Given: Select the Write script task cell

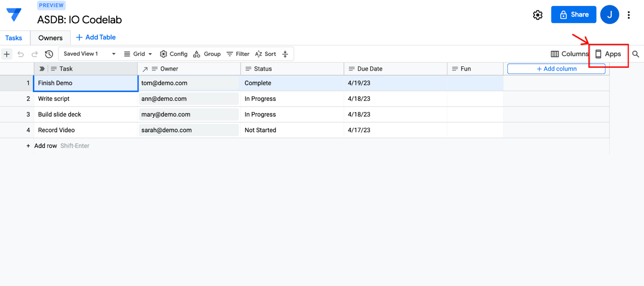Looking at the screenshot, I should coord(85,99).
